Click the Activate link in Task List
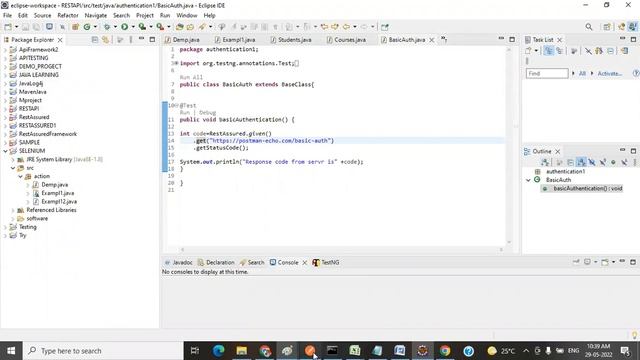This screenshot has height=360, width=640. coord(610,73)
